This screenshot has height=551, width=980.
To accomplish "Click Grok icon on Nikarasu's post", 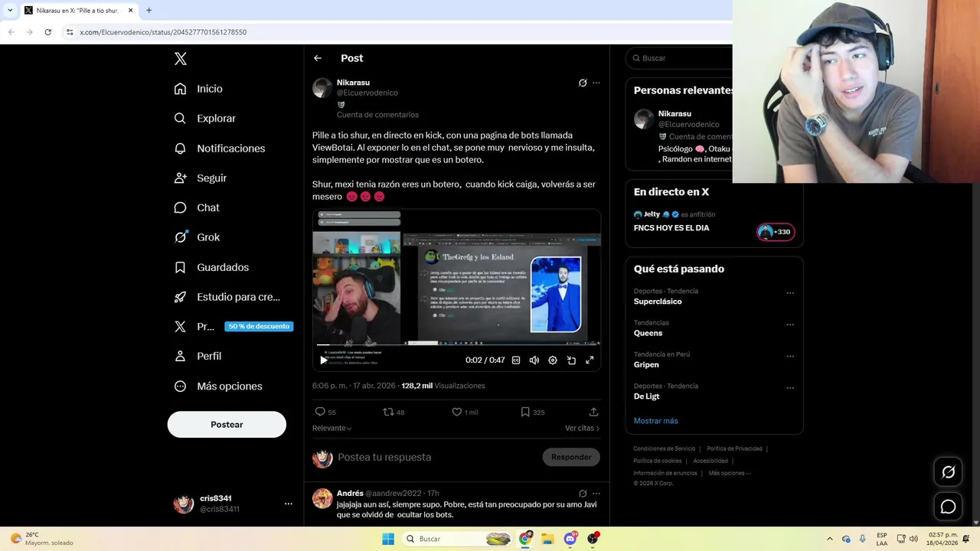I will coord(583,83).
